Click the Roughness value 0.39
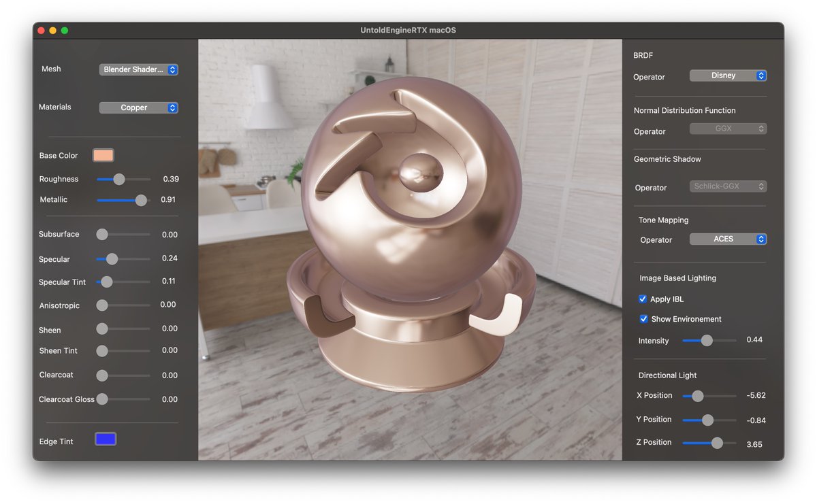Image resolution: width=817 pixels, height=504 pixels. pyautogui.click(x=171, y=179)
